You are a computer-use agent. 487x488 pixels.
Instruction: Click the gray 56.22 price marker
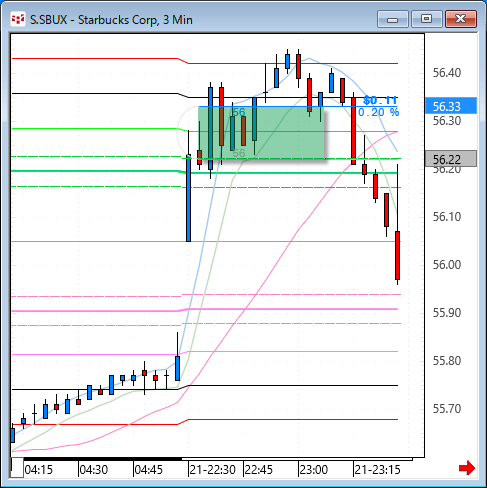(451, 159)
